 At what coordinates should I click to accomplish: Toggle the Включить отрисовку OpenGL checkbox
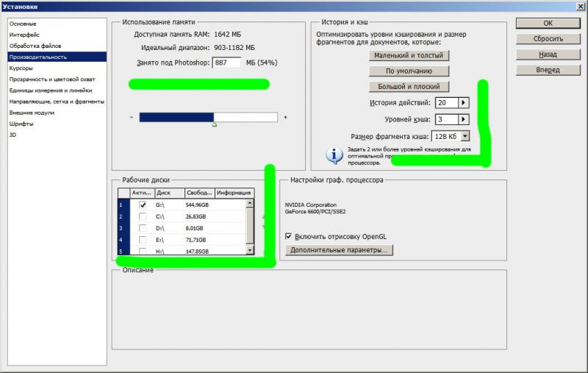(x=288, y=236)
